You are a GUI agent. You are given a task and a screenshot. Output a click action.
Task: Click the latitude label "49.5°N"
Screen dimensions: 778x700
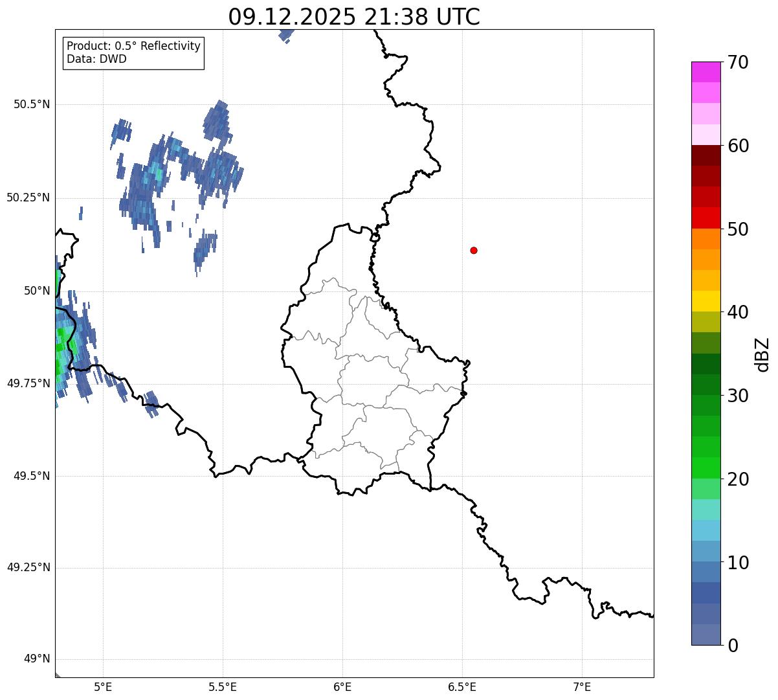click(32, 476)
